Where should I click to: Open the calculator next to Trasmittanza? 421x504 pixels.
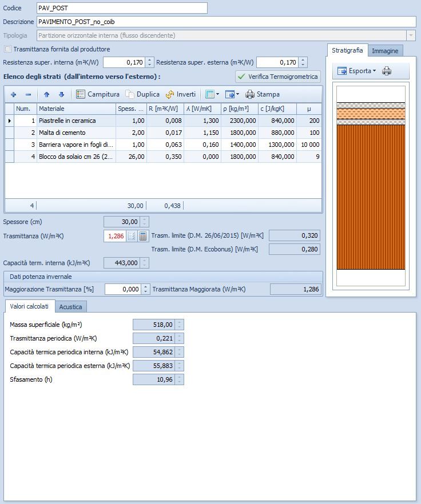pos(143,235)
